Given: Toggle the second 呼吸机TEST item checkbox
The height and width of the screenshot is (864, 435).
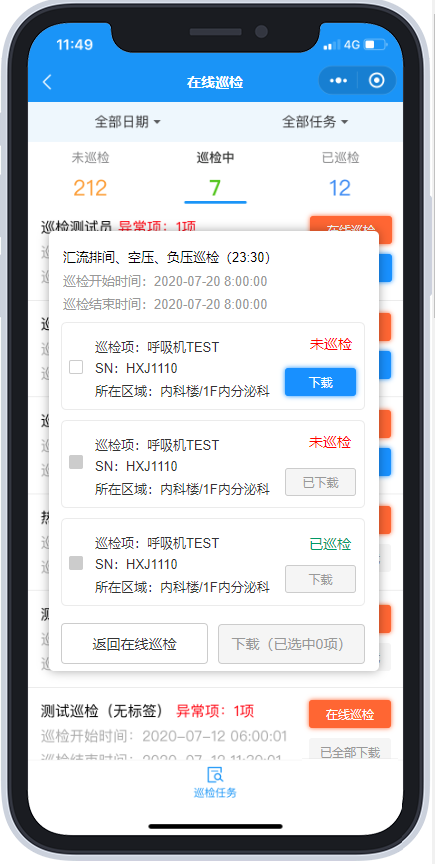Looking at the screenshot, I should 76,462.
